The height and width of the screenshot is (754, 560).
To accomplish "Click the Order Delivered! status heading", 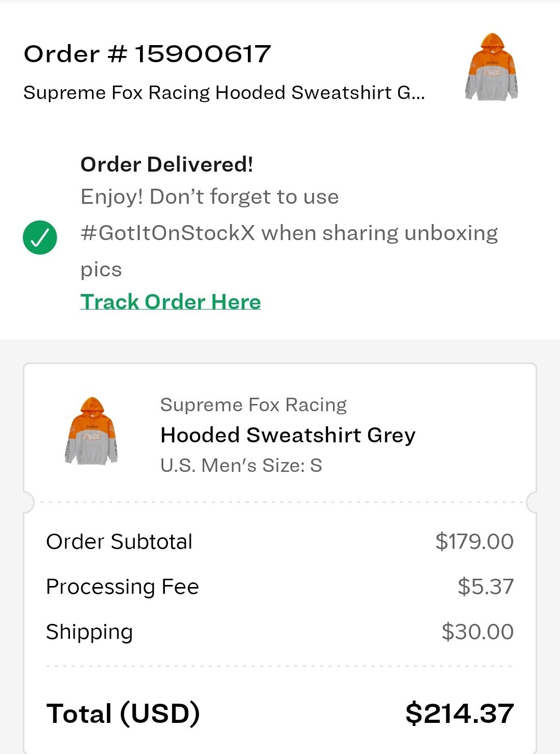I will pyautogui.click(x=167, y=164).
